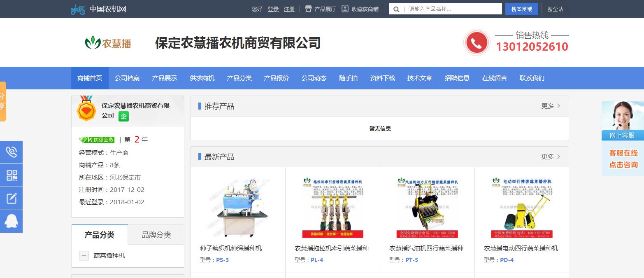644x278 pixels.
Task: Click the 中国农机网 site logo
Action: [x=99, y=9]
